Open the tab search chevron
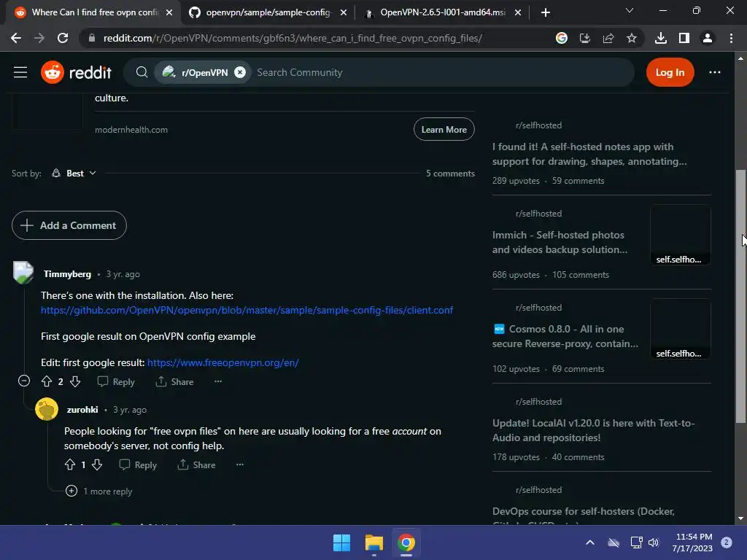Image resolution: width=747 pixels, height=560 pixels. pyautogui.click(x=630, y=10)
